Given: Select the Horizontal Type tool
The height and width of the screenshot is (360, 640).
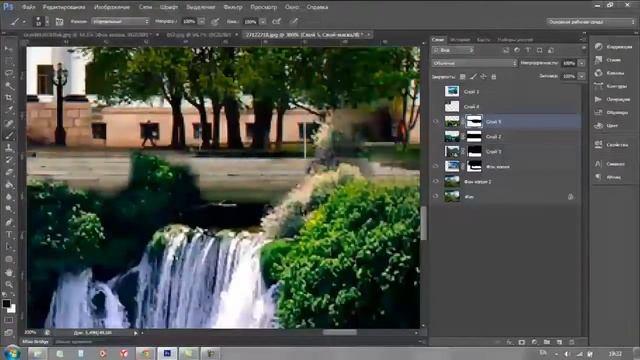Looking at the screenshot, I should (9, 235).
